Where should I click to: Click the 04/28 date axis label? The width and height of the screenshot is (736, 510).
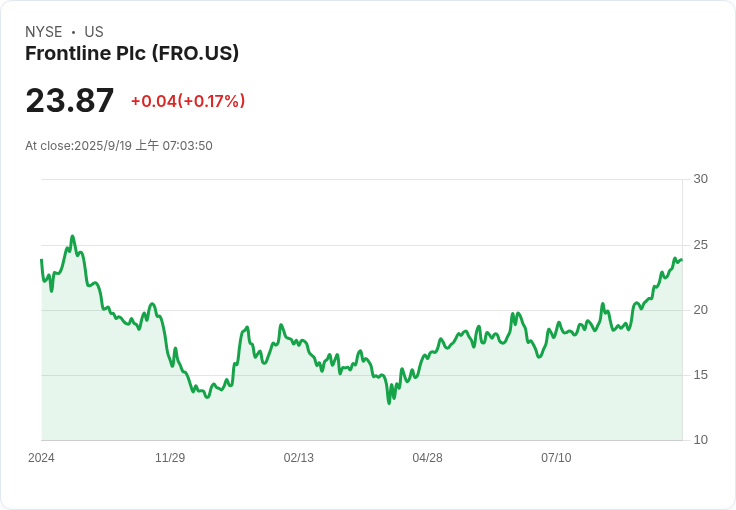tap(427, 458)
